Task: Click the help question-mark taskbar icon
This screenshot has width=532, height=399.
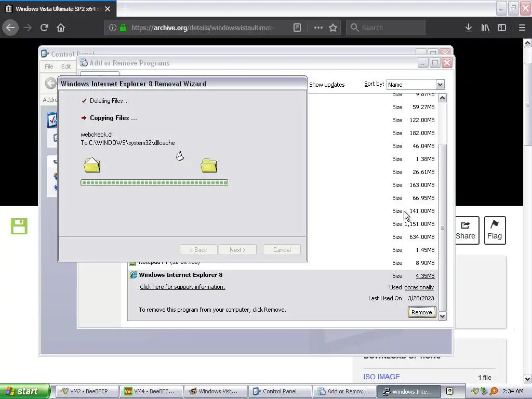Action: tap(449, 392)
